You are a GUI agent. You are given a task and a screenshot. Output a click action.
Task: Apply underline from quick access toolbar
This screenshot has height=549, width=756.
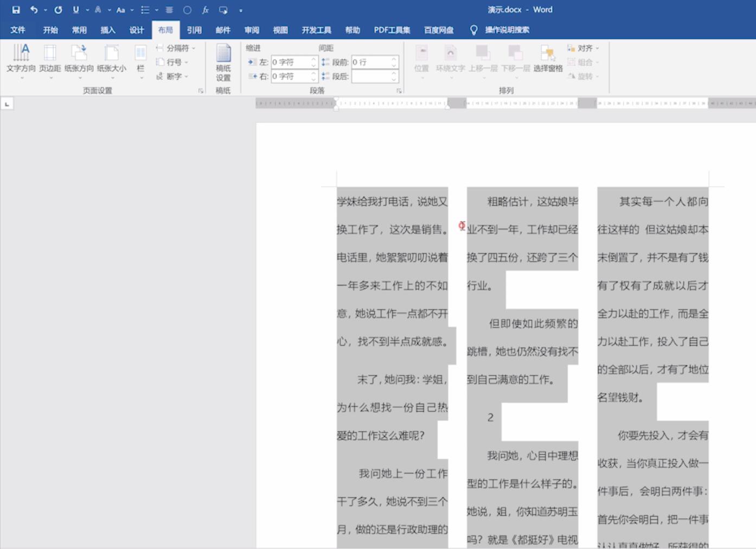coord(75,10)
